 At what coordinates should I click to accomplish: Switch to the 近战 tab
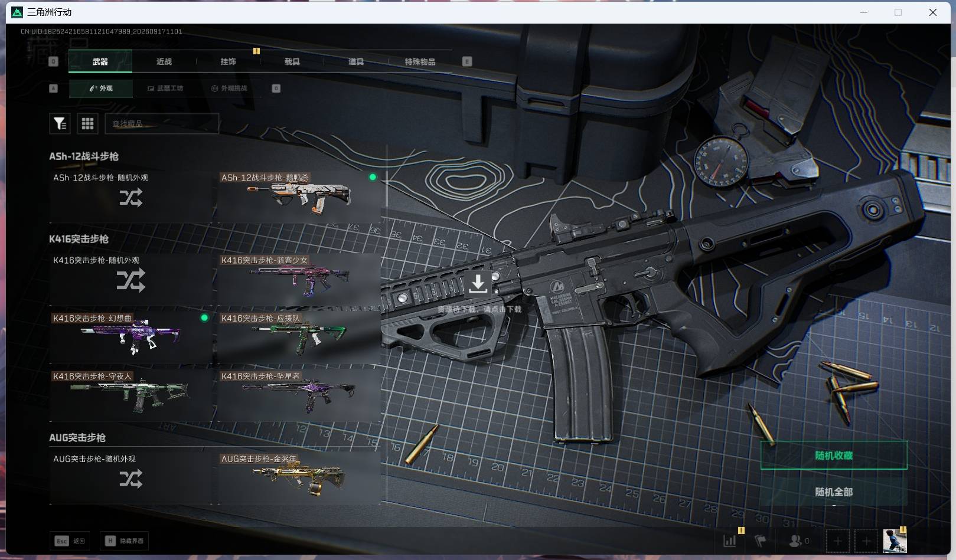pyautogui.click(x=164, y=61)
